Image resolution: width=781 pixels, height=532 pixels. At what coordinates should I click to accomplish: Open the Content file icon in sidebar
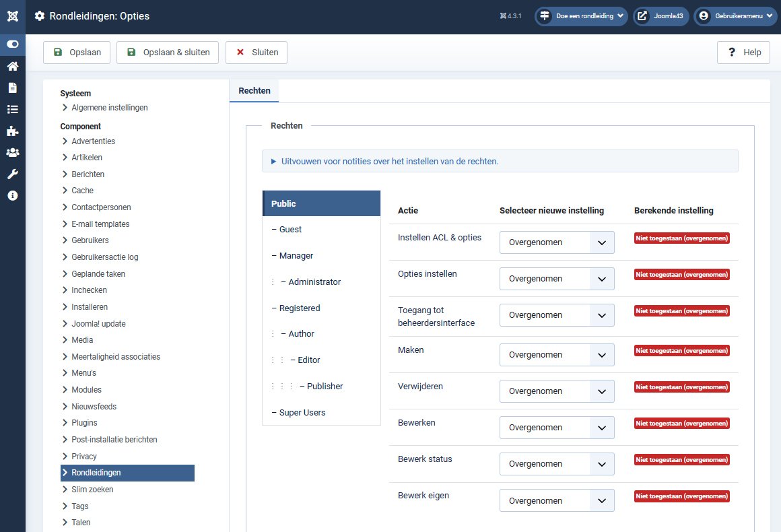tap(13, 88)
